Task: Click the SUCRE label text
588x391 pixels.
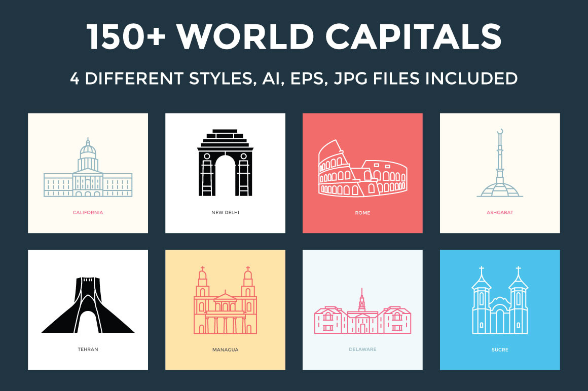Action: coord(500,349)
